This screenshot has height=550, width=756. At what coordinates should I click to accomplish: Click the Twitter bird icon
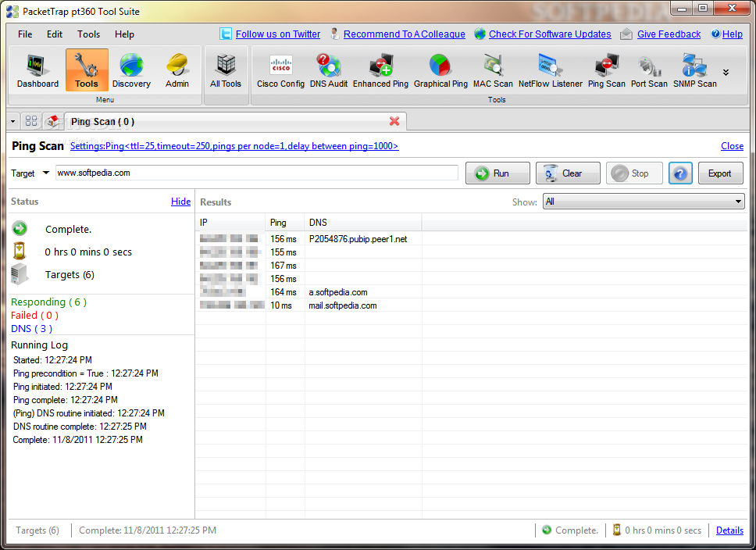(x=225, y=34)
